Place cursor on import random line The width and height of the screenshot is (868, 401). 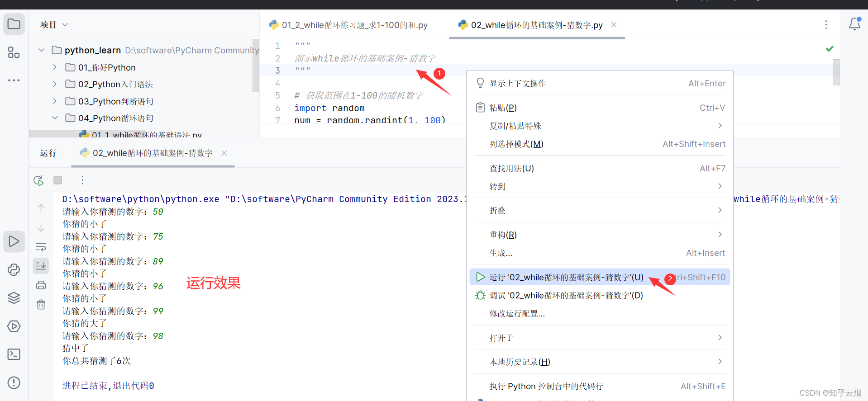[x=329, y=108]
